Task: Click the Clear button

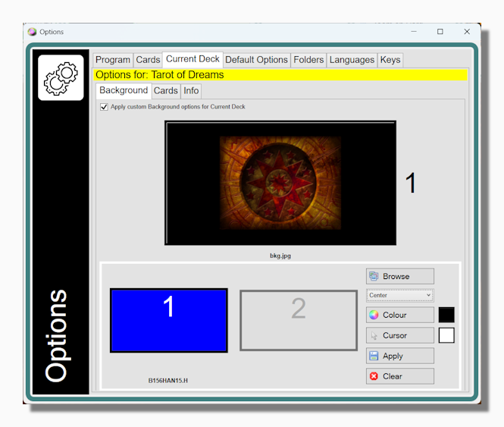Action: click(400, 376)
